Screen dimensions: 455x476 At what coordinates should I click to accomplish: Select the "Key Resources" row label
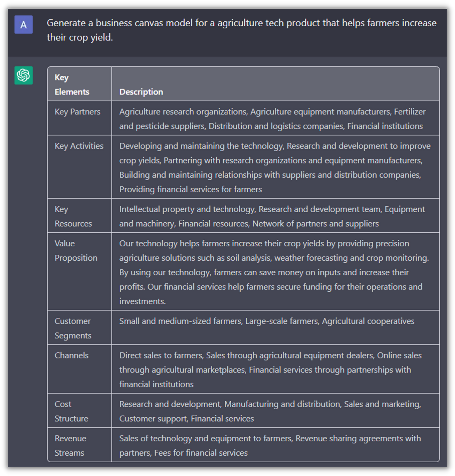[73, 216]
